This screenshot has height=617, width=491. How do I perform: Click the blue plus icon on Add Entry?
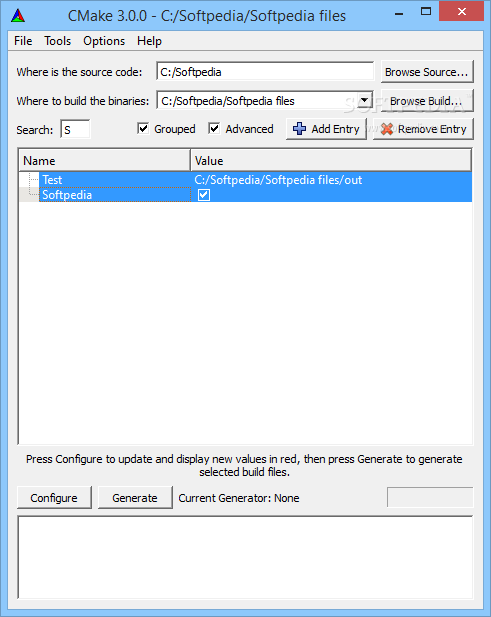pos(299,129)
